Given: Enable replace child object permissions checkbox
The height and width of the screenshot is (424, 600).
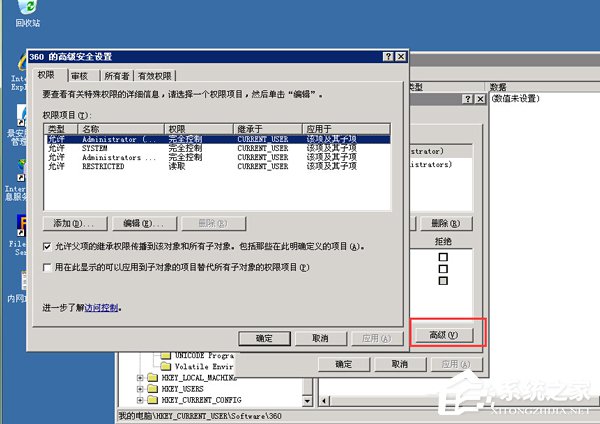Looking at the screenshot, I should [x=48, y=268].
